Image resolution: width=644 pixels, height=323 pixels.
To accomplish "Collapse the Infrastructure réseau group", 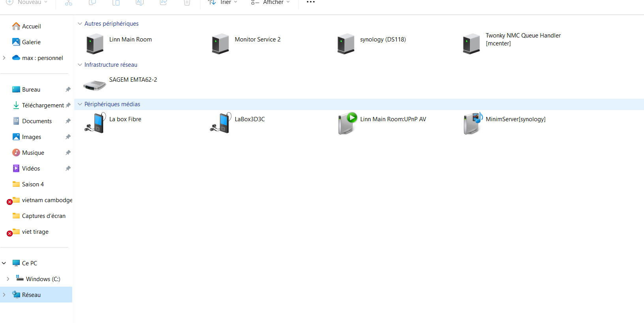I will tap(80, 65).
